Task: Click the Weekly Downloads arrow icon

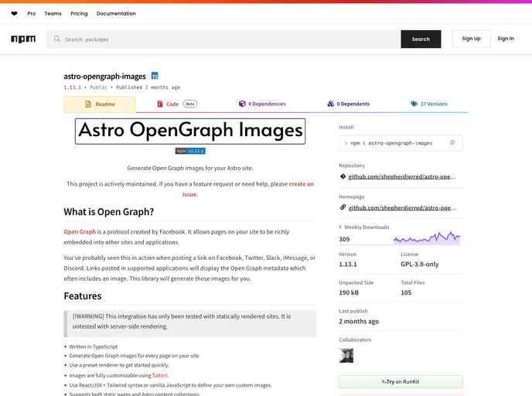Action: [340, 227]
